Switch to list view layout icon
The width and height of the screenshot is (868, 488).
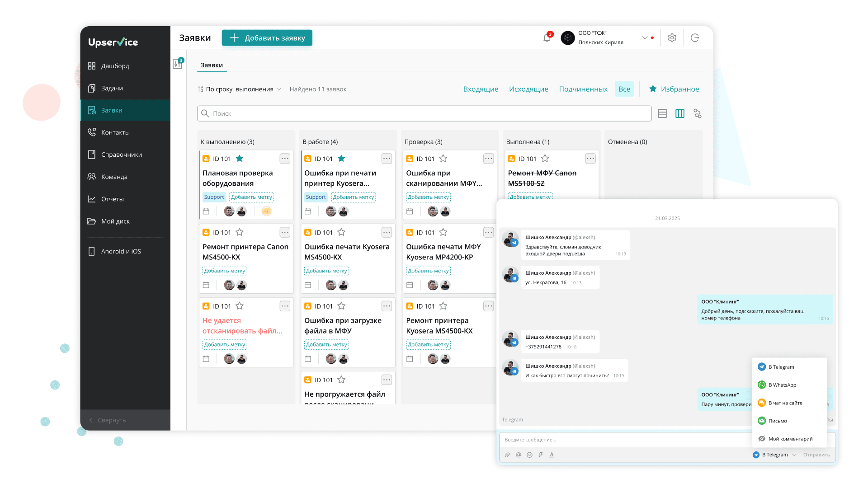click(662, 113)
